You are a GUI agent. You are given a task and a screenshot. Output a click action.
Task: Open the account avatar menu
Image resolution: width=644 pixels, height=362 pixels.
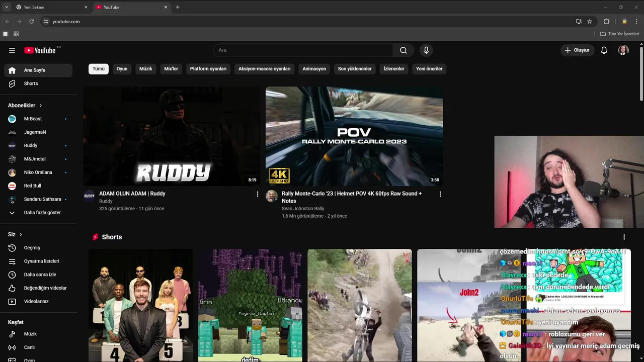point(623,50)
